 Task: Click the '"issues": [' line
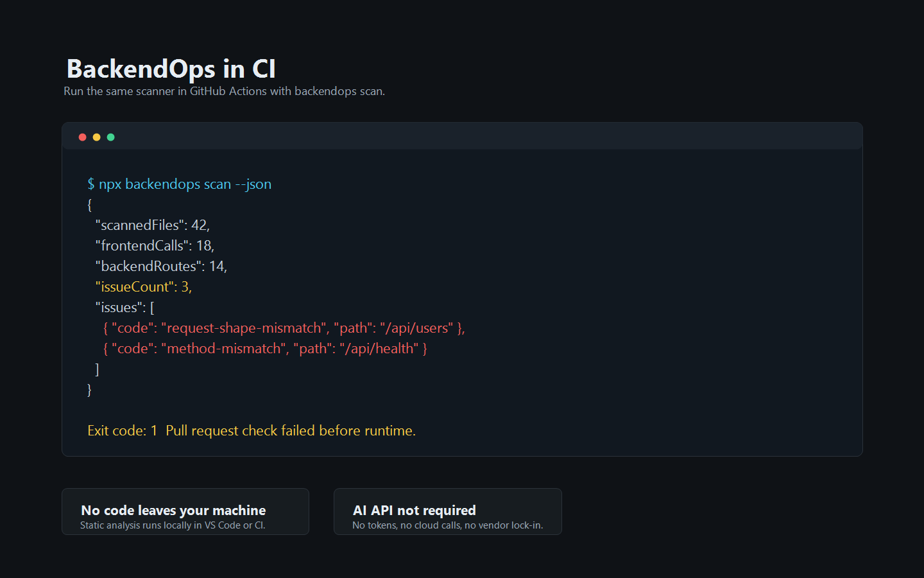pyautogui.click(x=124, y=308)
